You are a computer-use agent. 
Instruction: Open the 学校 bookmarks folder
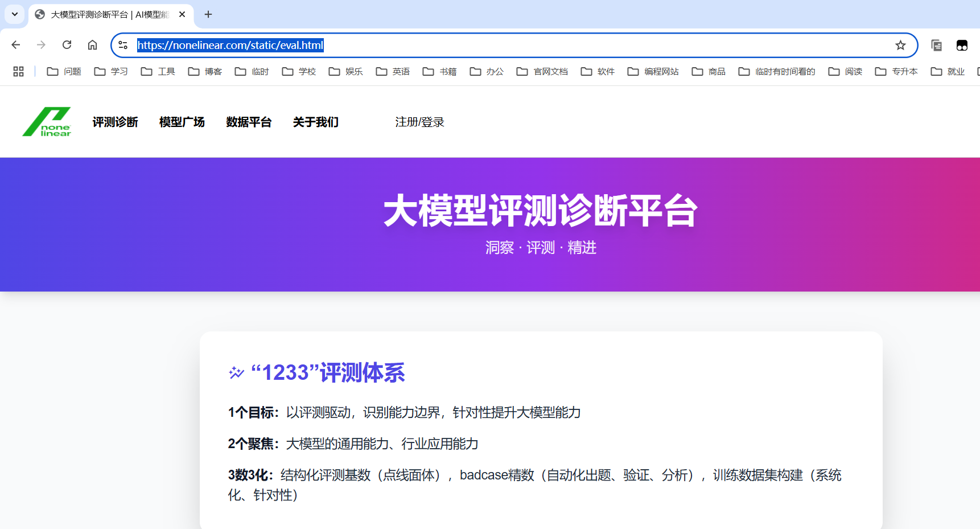[x=299, y=71]
